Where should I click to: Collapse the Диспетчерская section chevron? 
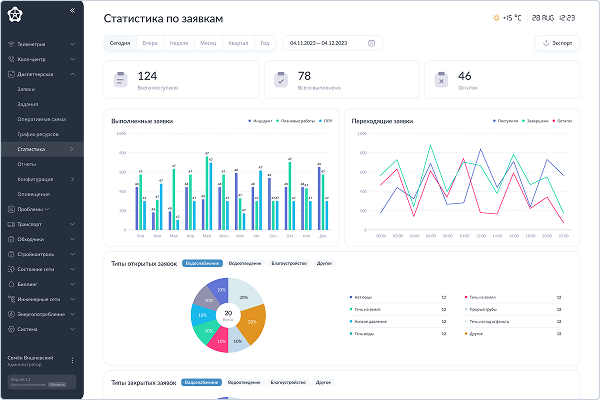coord(72,74)
